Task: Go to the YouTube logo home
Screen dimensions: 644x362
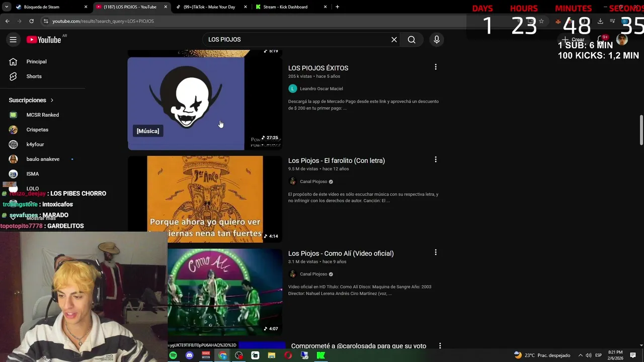Action: [44, 40]
